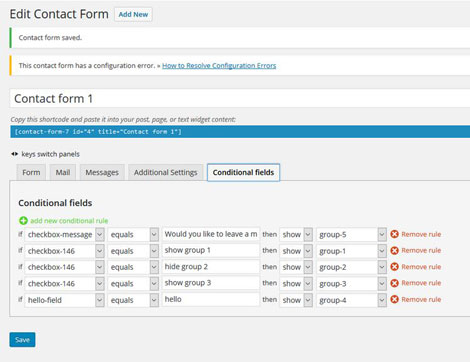The image size is (470, 362).
Task: Click the 'Edit Contact Form' page heading
Action: point(59,14)
